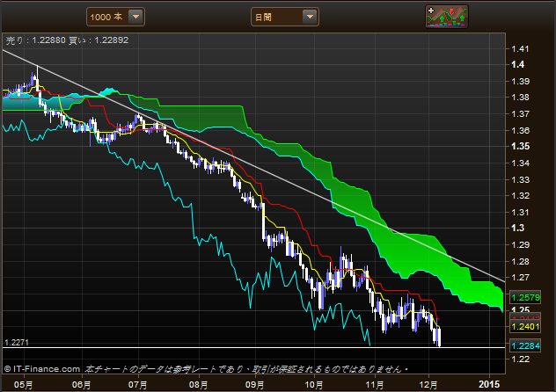
Task: Click the 1.35 price axis label
Action: click(520, 146)
